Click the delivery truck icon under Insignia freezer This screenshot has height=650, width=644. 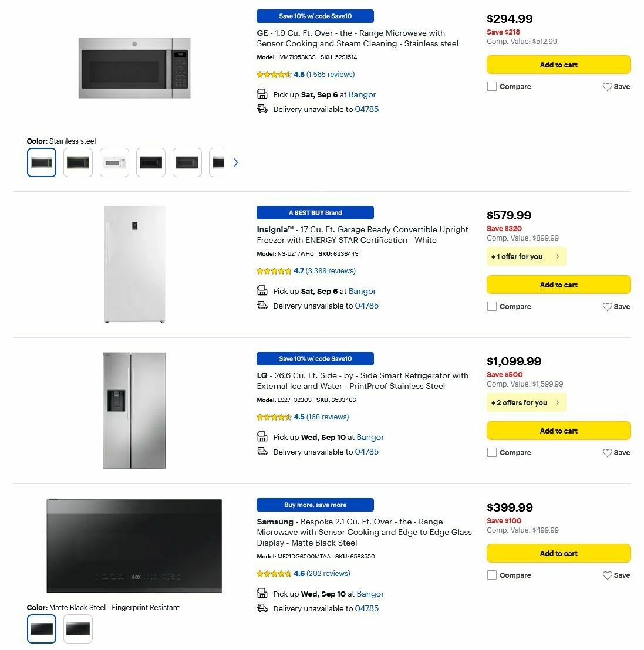[262, 305]
